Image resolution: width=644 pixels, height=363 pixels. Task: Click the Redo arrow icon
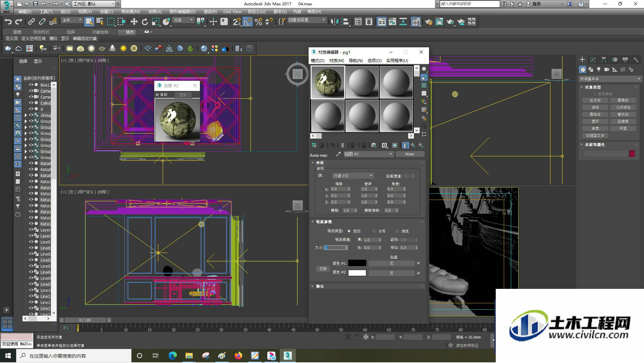19,22
